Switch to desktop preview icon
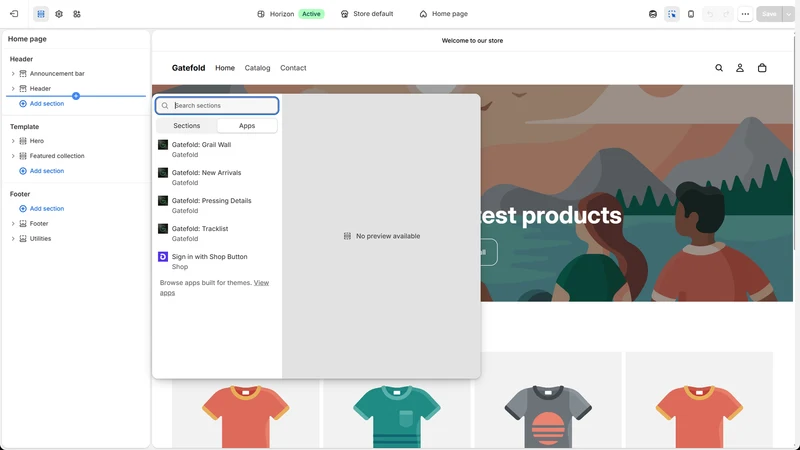Screen dimensions: 800x450 coord(653,14)
